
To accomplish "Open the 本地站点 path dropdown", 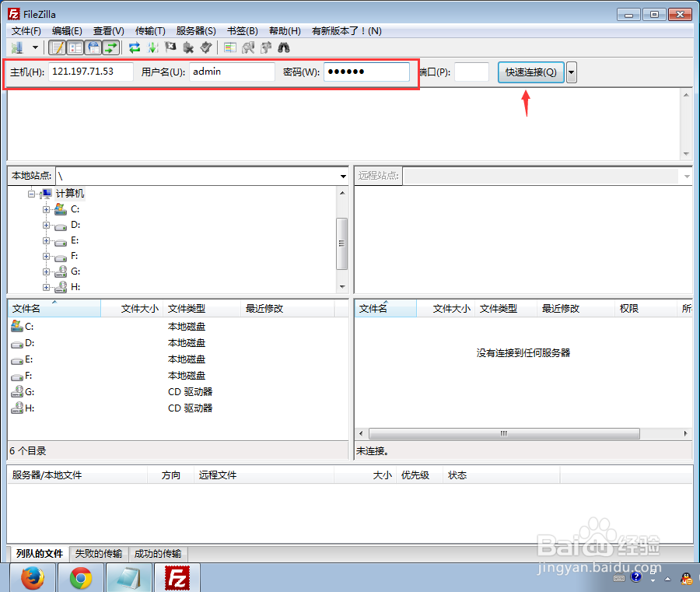I will 343,176.
